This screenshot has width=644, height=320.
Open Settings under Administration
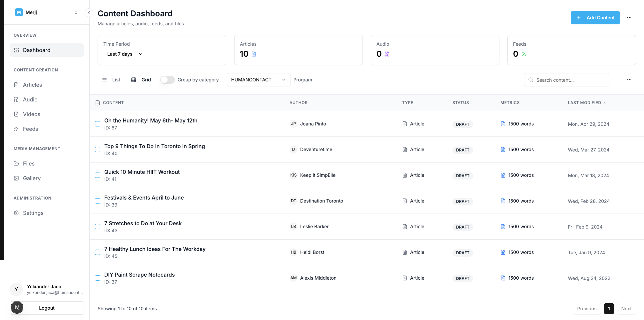33,213
